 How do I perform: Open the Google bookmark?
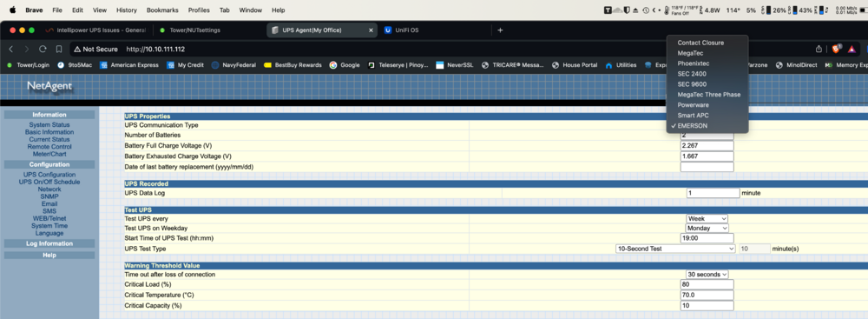pyautogui.click(x=345, y=65)
